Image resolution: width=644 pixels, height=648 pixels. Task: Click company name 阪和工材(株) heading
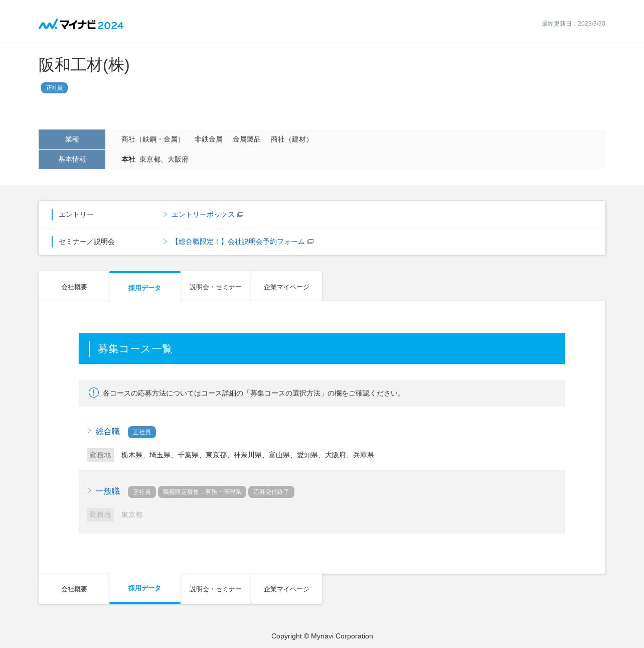(84, 65)
